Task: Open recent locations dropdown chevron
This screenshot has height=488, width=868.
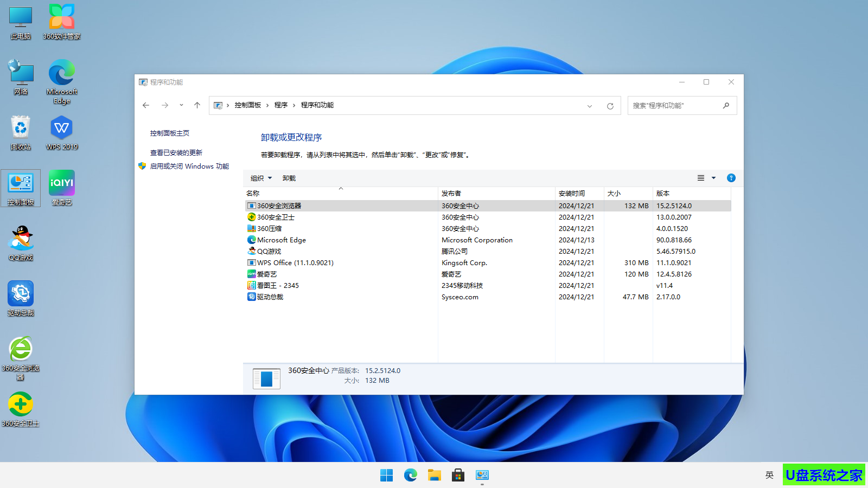Action: (181, 105)
